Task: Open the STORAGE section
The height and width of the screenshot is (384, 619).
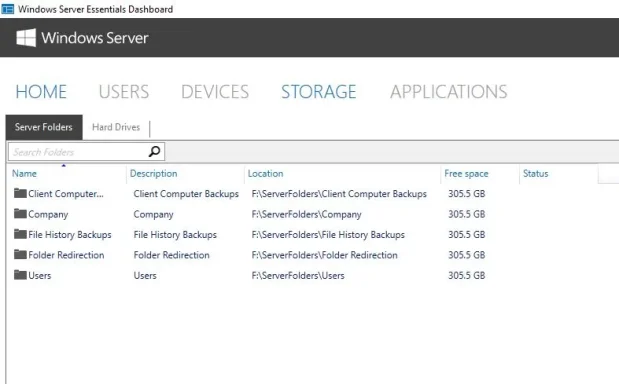Action: (319, 92)
